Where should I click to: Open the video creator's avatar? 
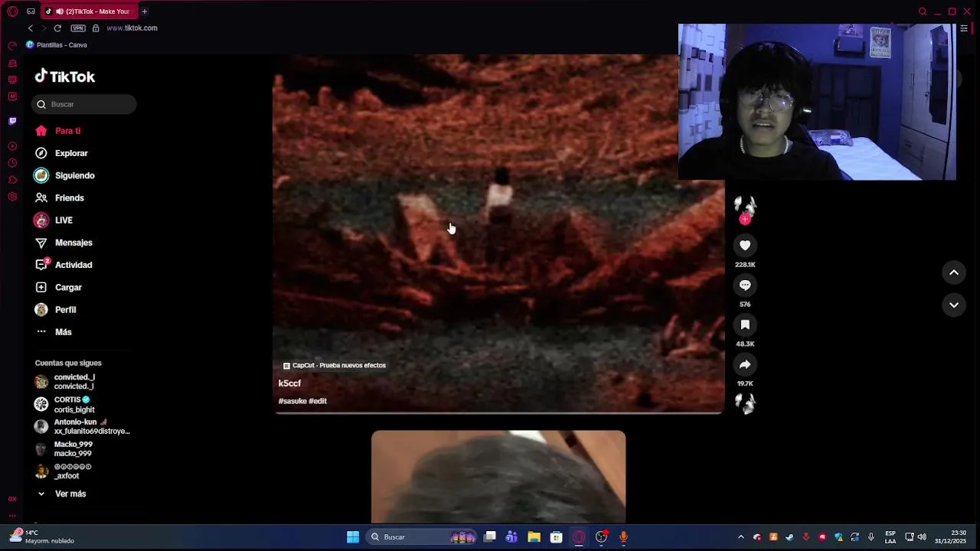(x=745, y=205)
